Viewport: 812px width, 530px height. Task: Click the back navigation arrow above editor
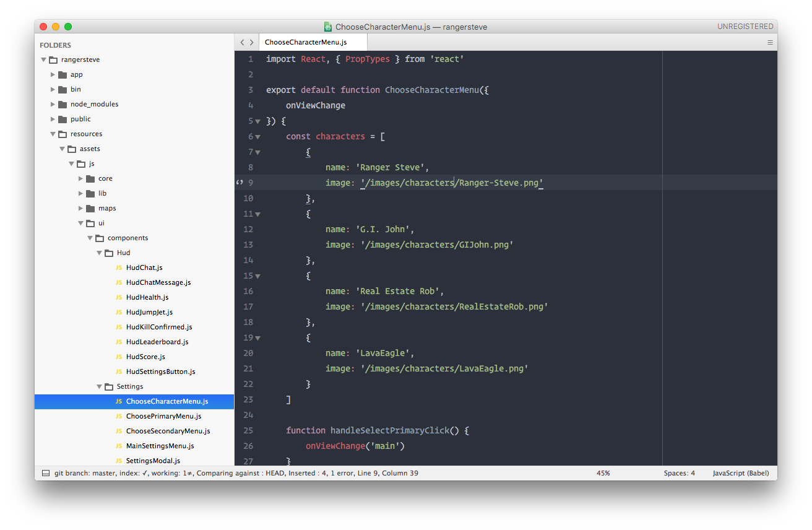click(x=243, y=43)
